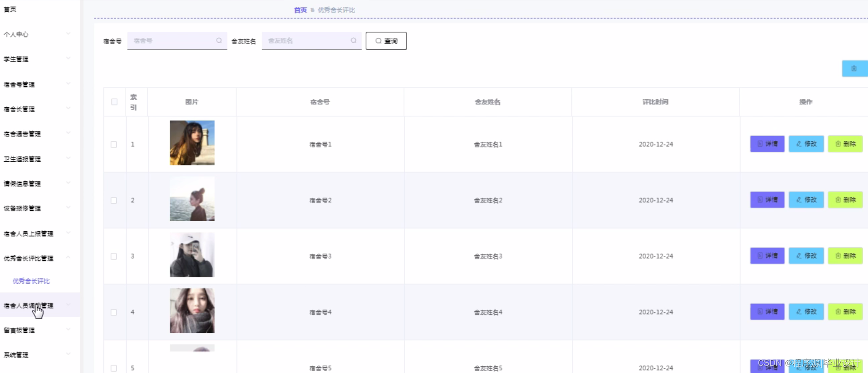Click the cell 宿舍号5

pos(321,368)
